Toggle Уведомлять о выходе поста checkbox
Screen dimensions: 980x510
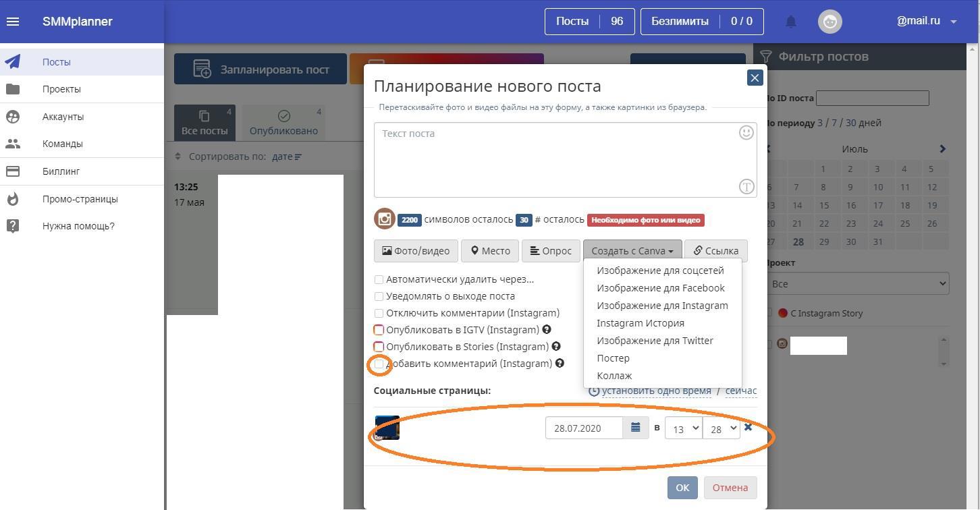[x=379, y=296]
